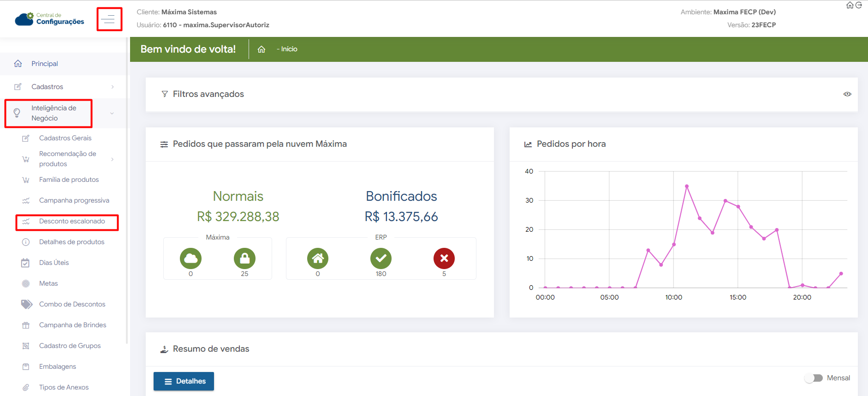Select Desconto escalonado in the sidebar
The image size is (868, 396).
pos(72,222)
